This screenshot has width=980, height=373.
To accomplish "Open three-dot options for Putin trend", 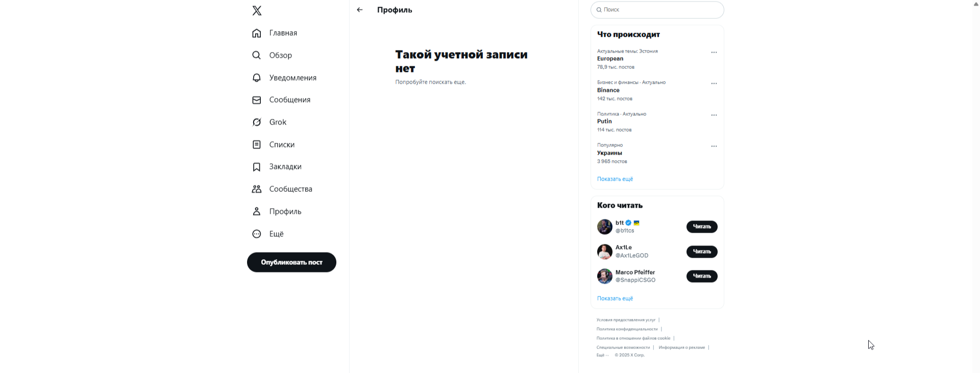I will tap(714, 115).
